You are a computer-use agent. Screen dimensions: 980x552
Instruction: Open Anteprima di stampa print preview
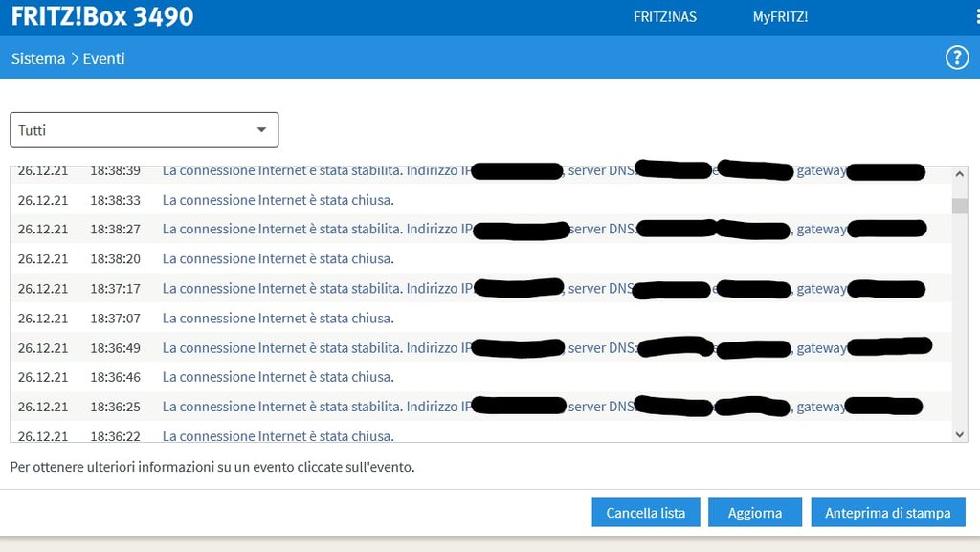point(887,513)
